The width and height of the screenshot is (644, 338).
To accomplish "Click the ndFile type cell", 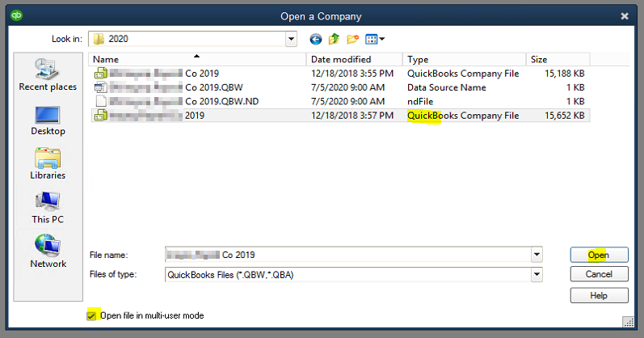I will (x=420, y=102).
